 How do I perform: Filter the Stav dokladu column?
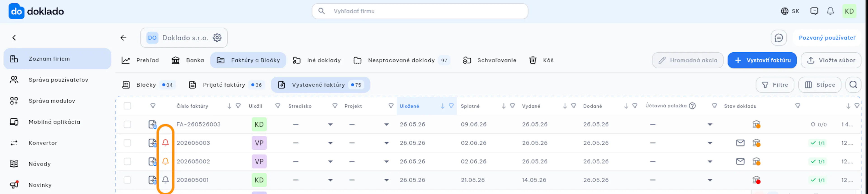[797, 106]
